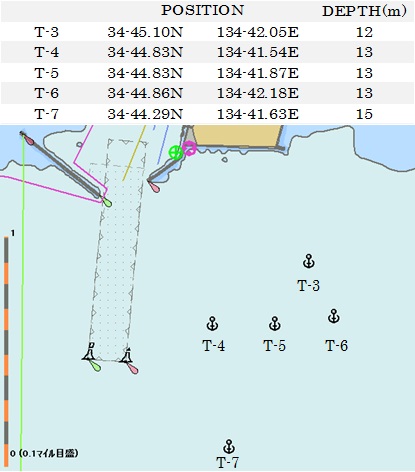The image size is (415, 472).
Task: Click the T-7 longitude 134-41.63E cell
Action: (258, 114)
